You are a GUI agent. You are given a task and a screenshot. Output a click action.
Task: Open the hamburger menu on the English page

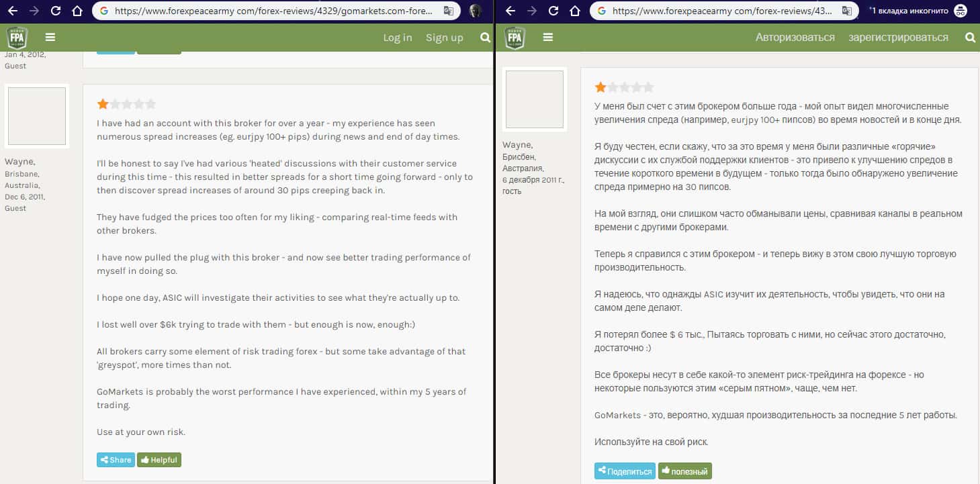[x=50, y=38]
